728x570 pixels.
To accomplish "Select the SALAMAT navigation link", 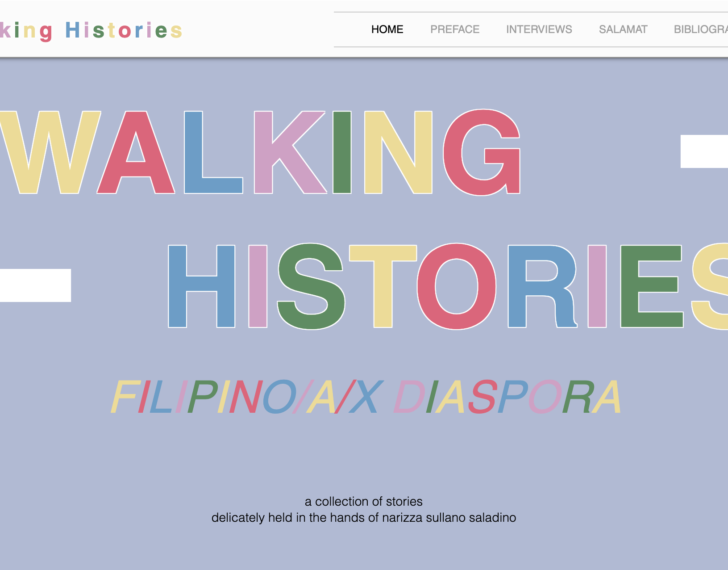I will coord(623,29).
